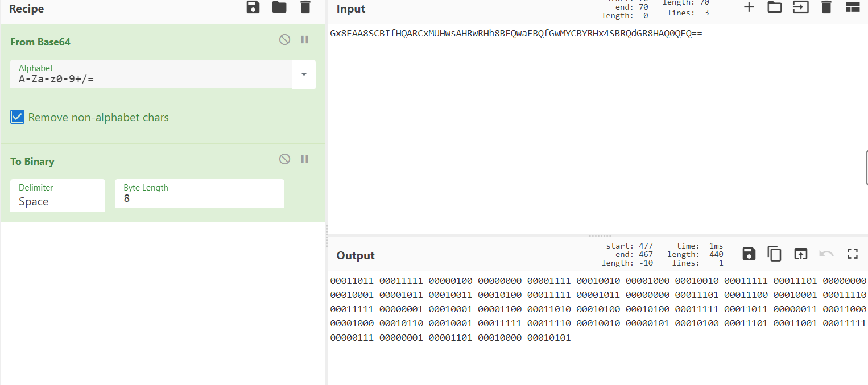
Task: Set a breakpoint on To Binary
Action: (x=304, y=159)
